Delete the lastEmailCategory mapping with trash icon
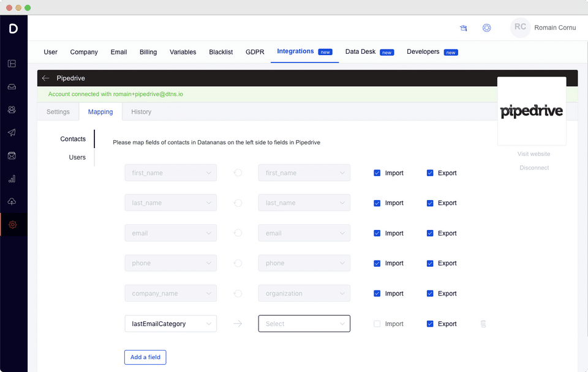This screenshot has width=588, height=372. click(483, 324)
